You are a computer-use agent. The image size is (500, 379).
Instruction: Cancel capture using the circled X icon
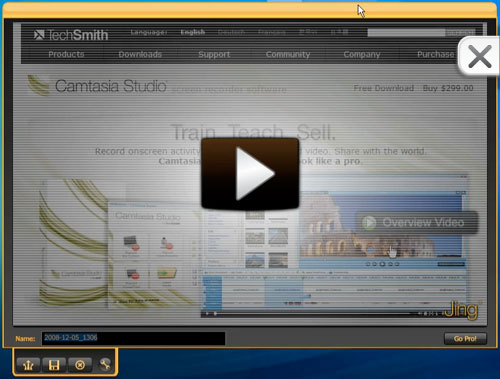80,365
